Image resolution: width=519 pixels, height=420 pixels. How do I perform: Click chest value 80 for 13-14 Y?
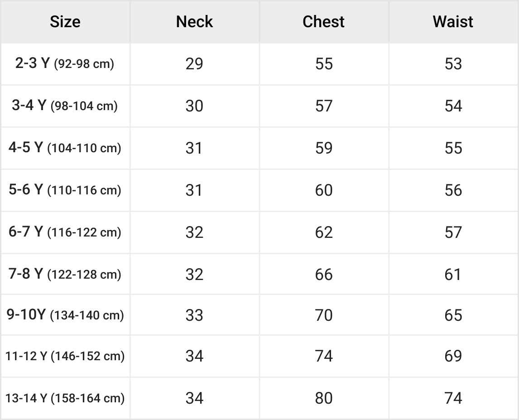pyautogui.click(x=324, y=398)
